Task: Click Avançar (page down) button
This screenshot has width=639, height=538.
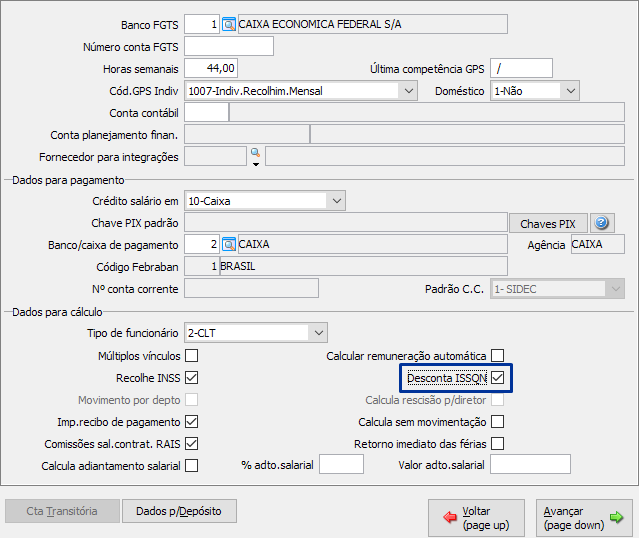Action: 583,517
